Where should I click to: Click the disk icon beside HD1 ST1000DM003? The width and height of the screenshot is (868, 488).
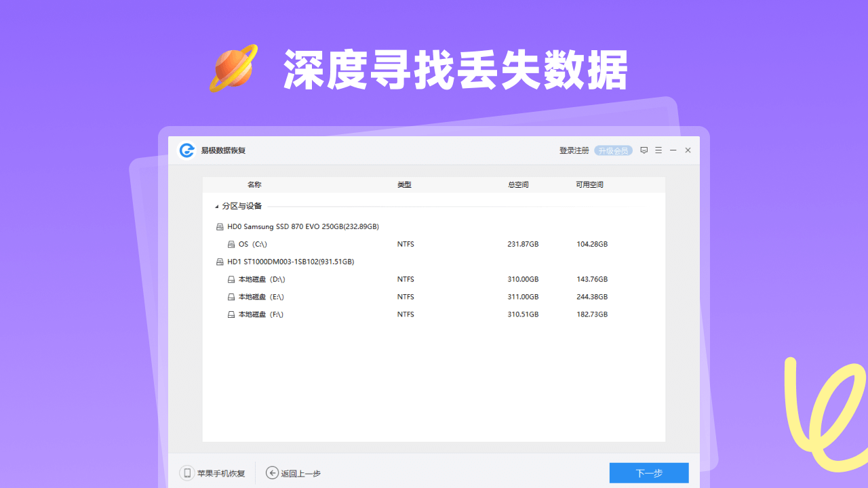coord(220,262)
